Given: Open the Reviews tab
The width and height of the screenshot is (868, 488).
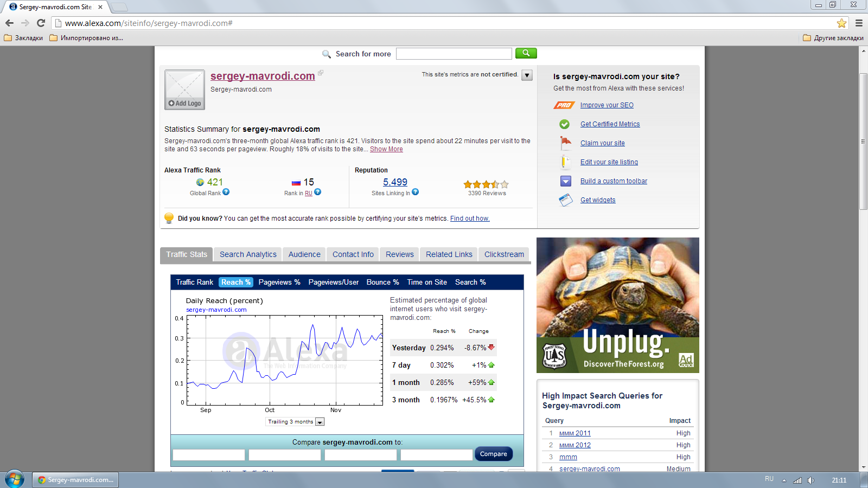Looking at the screenshot, I should [x=400, y=254].
